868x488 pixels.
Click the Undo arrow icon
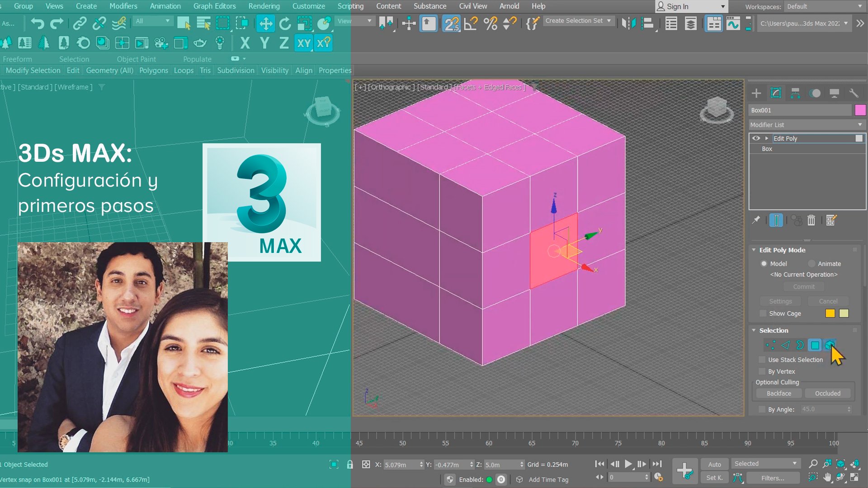(x=37, y=23)
